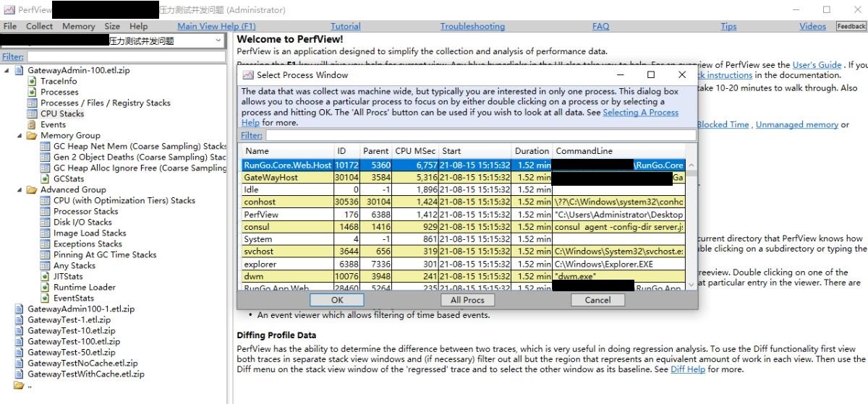Click the Memory Group folder icon
This screenshot has width=868, height=404.
(32, 135)
